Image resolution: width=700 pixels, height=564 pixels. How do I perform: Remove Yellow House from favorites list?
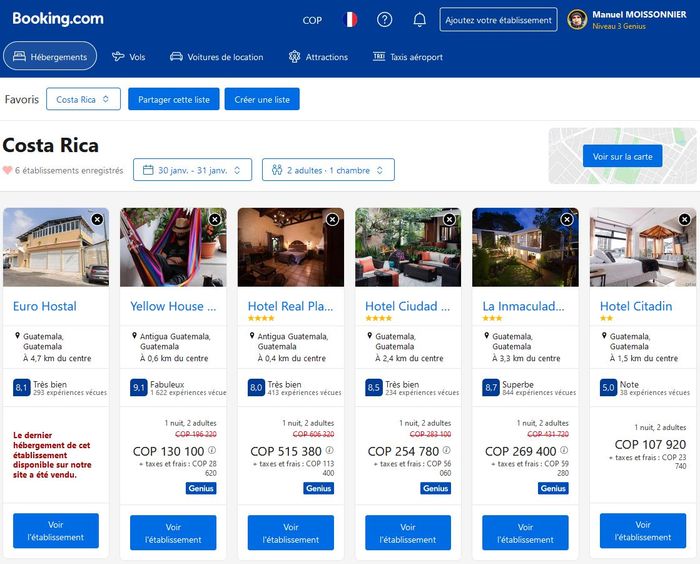pos(215,219)
